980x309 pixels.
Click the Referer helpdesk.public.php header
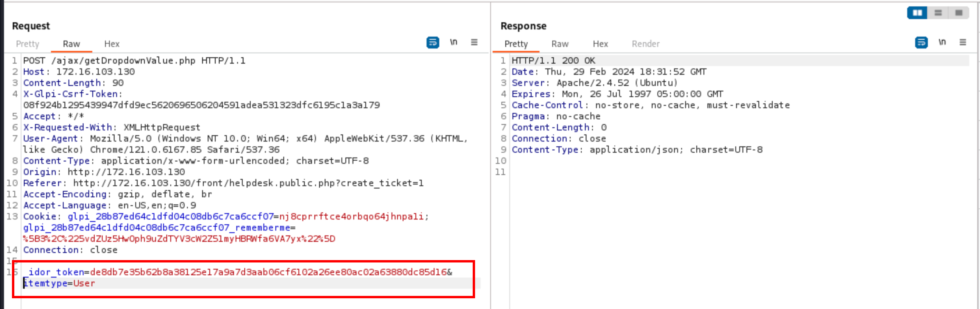[223, 183]
